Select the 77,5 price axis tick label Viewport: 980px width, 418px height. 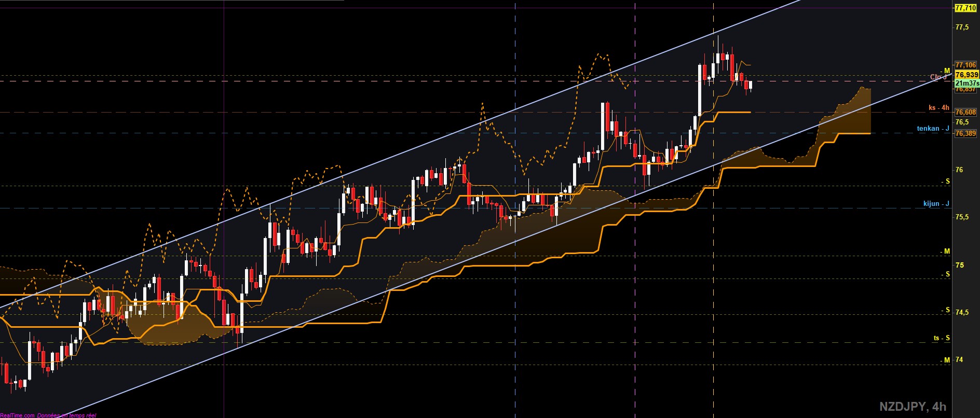[962, 27]
